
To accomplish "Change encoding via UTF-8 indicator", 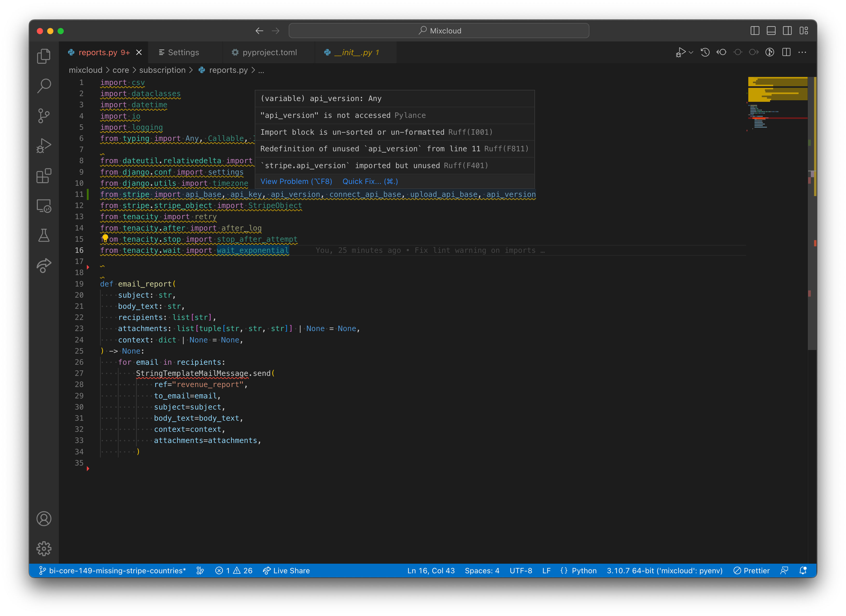I will 521,570.
